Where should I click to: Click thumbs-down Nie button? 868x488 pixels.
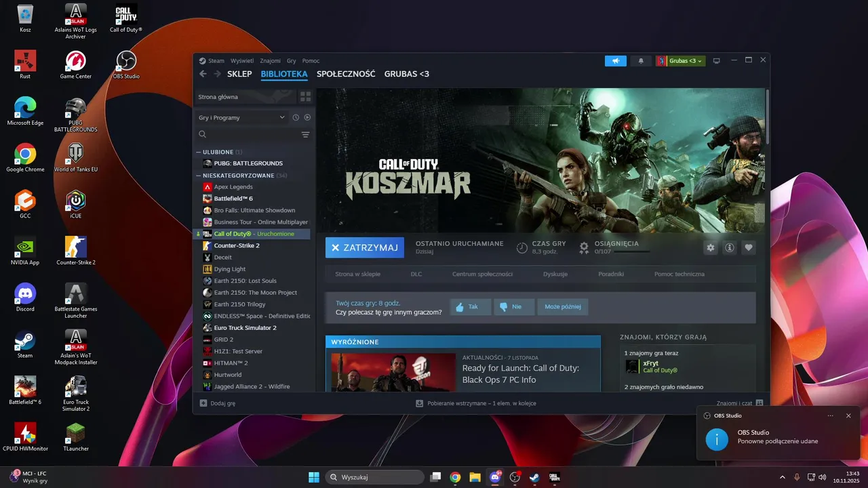pyautogui.click(x=514, y=307)
